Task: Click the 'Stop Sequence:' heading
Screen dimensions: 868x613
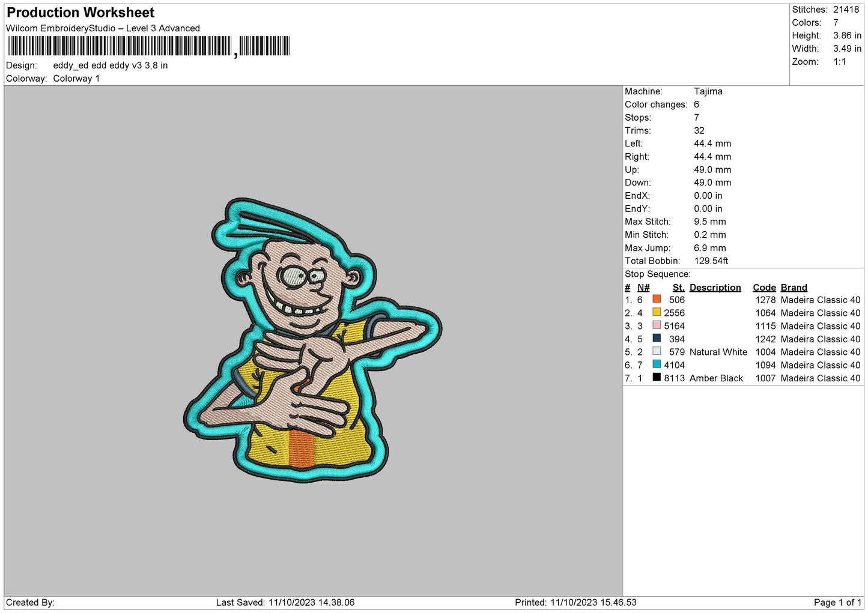Action: [x=658, y=274]
